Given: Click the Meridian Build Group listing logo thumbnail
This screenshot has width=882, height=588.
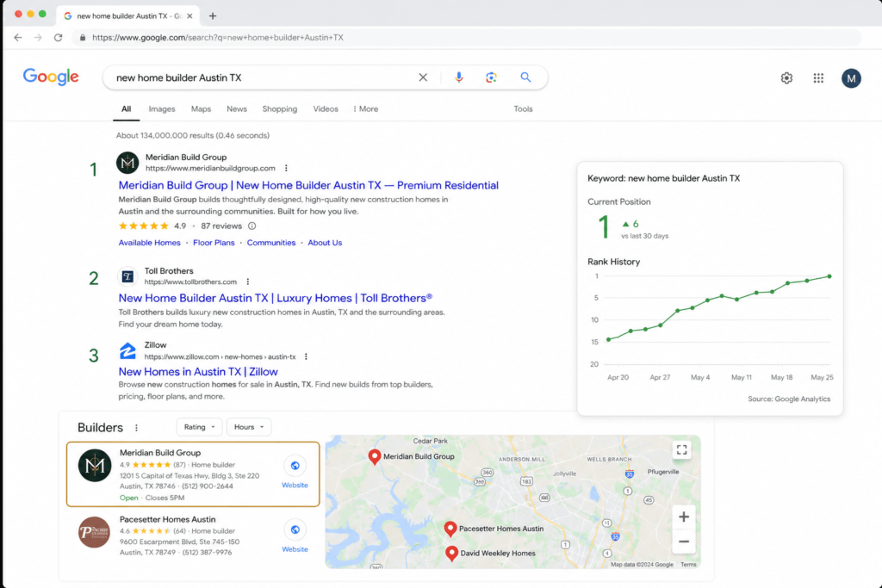Looking at the screenshot, I should 94,466.
